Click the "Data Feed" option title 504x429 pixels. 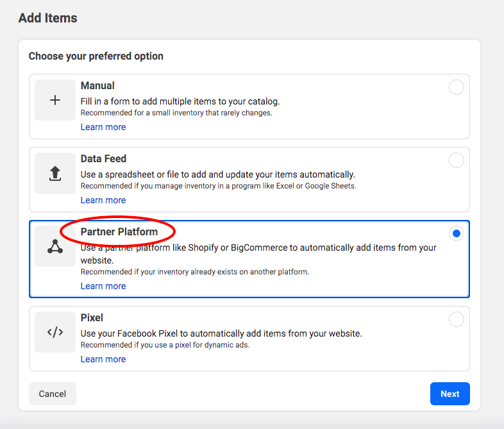[103, 159]
